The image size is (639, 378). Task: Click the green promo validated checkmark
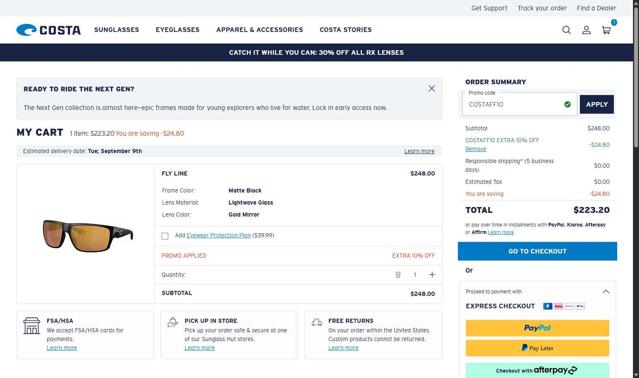[x=567, y=104]
